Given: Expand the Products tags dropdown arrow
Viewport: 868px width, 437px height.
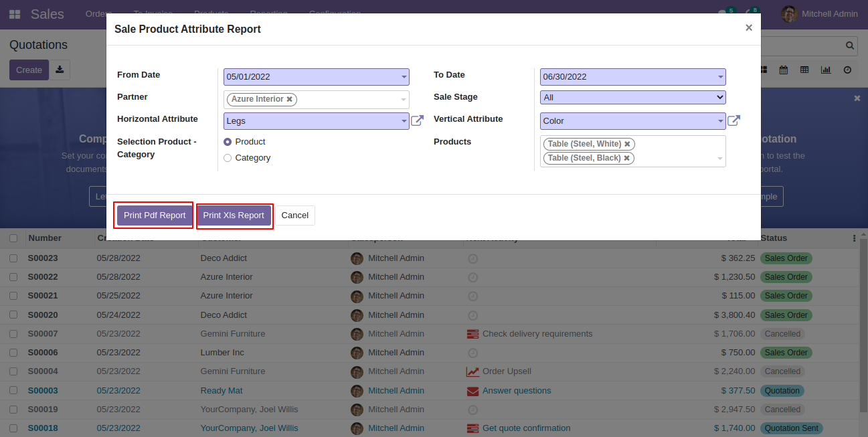Looking at the screenshot, I should click(720, 159).
